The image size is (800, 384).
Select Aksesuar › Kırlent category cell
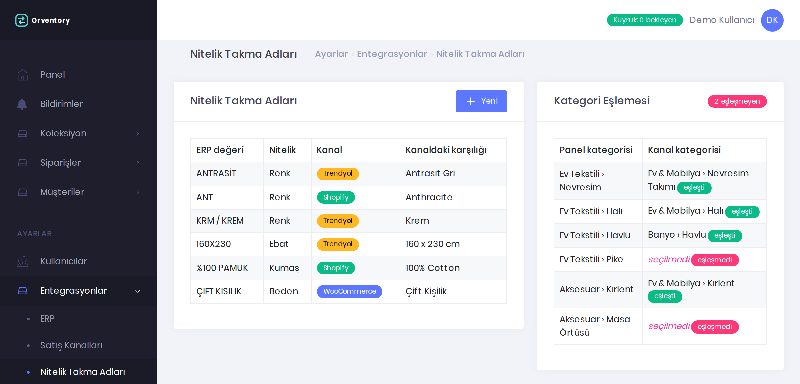598,289
